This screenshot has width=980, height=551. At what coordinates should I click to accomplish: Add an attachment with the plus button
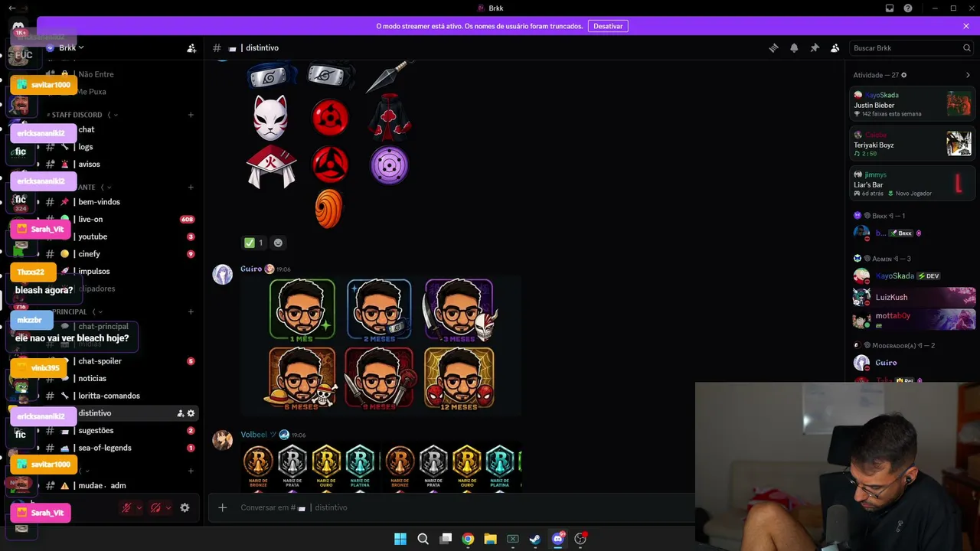(223, 507)
